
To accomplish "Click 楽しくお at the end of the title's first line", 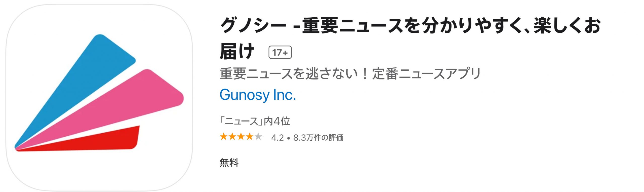I will pos(567,26).
